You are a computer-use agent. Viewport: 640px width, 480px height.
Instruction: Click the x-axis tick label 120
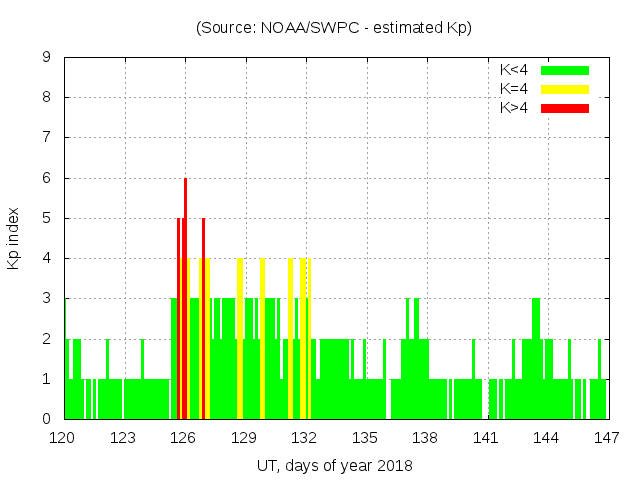64,437
